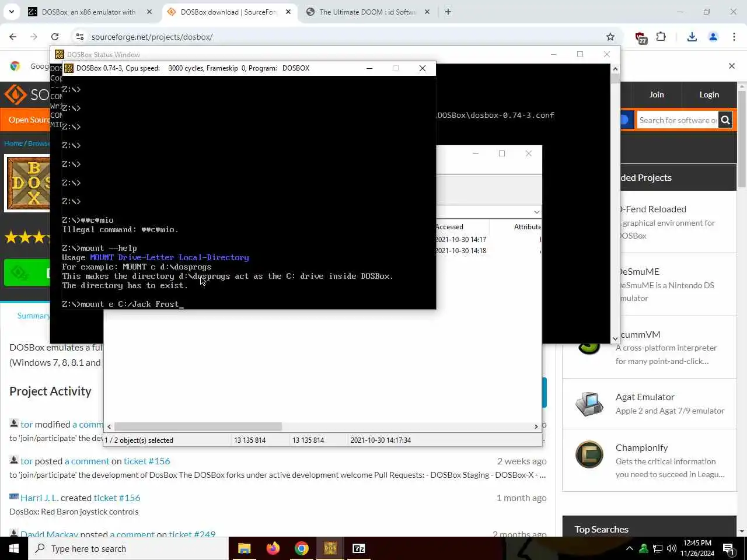Click the Home breadcrumb link

[x=13, y=143]
